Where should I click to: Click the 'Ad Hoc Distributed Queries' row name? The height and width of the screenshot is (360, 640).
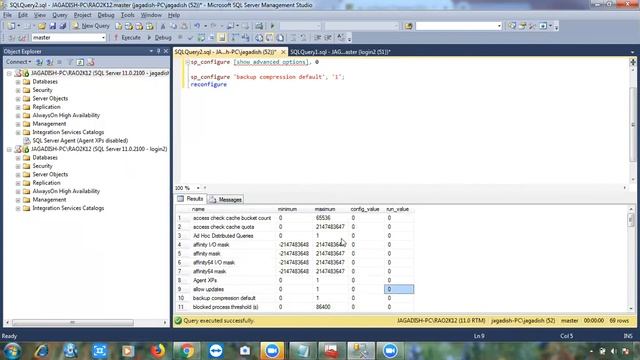pyautogui.click(x=223, y=236)
